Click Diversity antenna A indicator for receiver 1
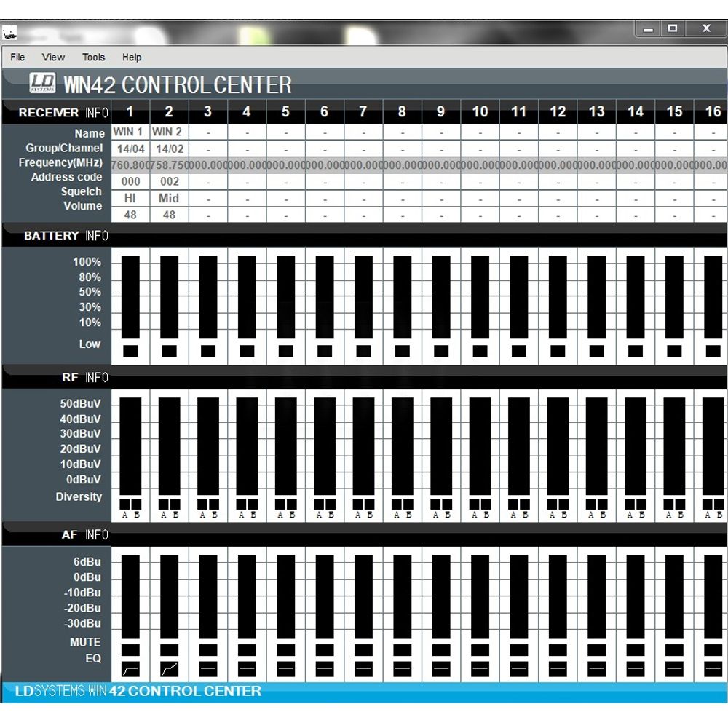The width and height of the screenshot is (728, 728). point(124,504)
